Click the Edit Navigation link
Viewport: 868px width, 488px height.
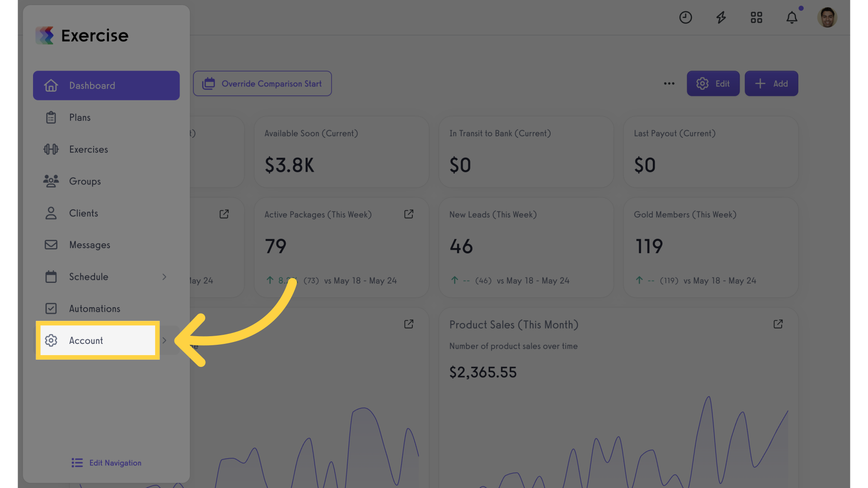coord(107,463)
